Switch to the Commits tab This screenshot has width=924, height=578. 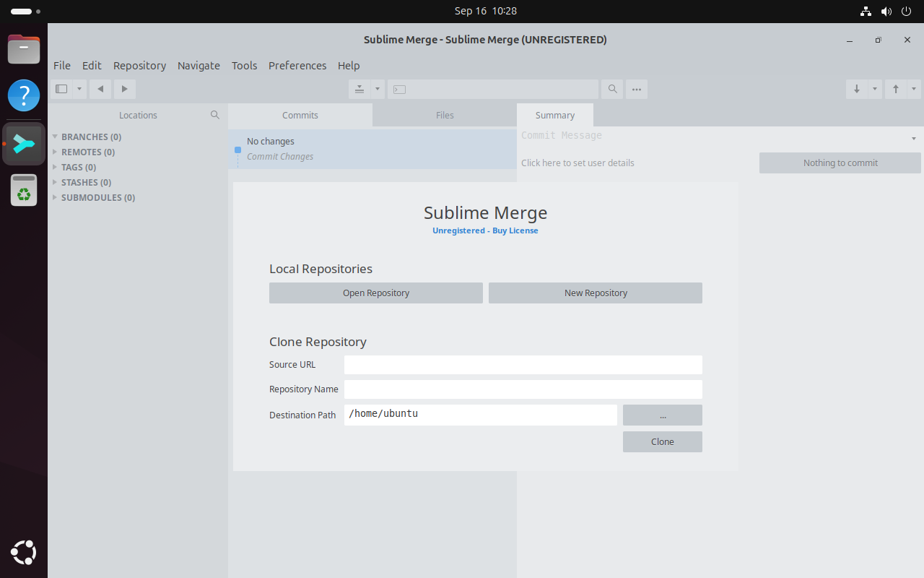pos(300,115)
